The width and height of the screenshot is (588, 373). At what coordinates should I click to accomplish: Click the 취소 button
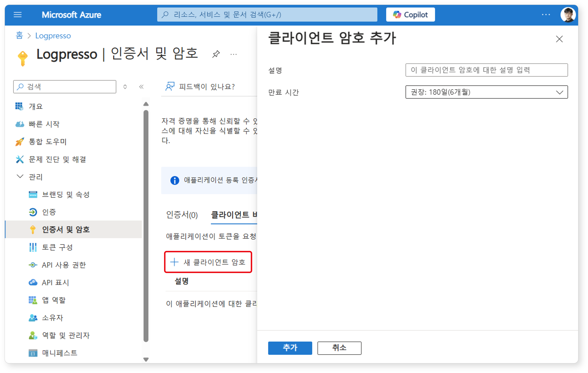[339, 348]
